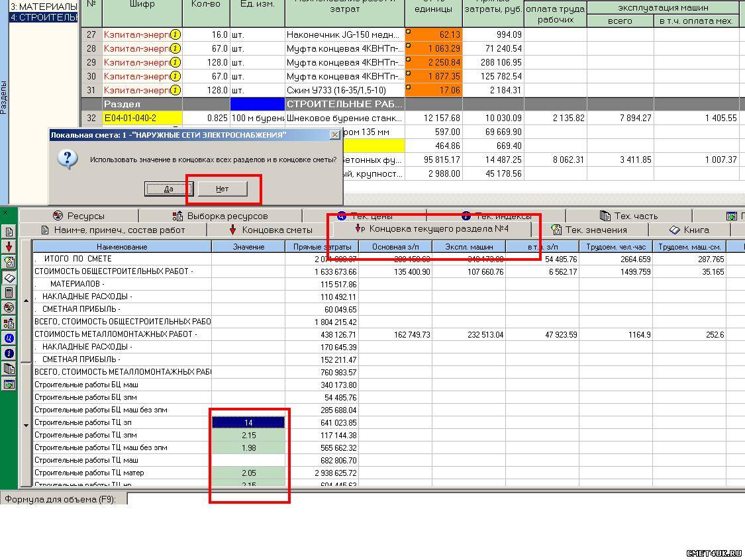The image size is (745, 560).
Task: Switch to the Тек. цены tab
Action: coord(365,216)
